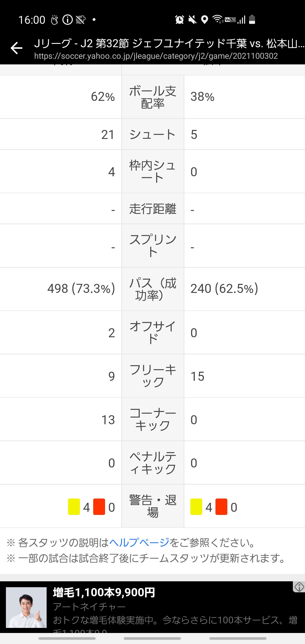Tap the right team red card swatch
Screen dimensions: 305x644
[221, 507]
